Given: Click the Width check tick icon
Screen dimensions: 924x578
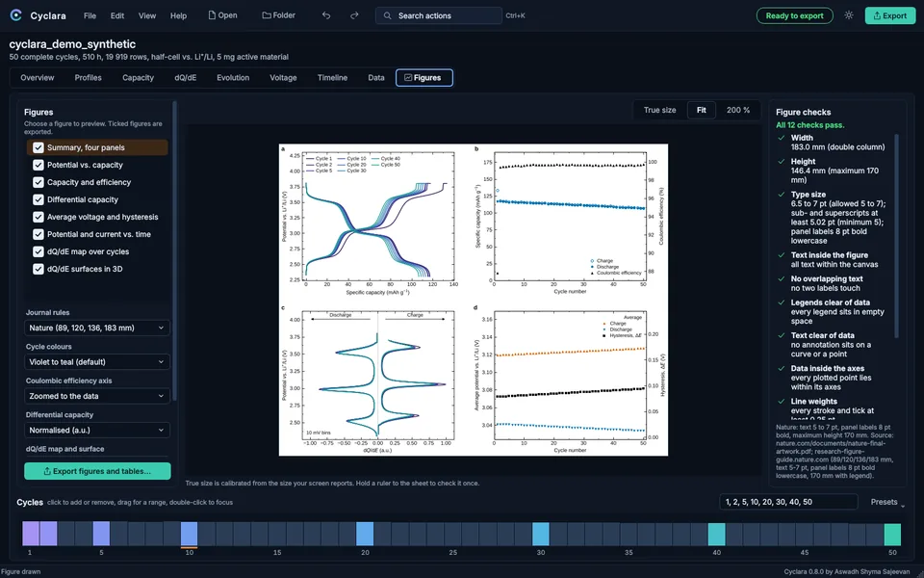Looking at the screenshot, I should pos(782,138).
